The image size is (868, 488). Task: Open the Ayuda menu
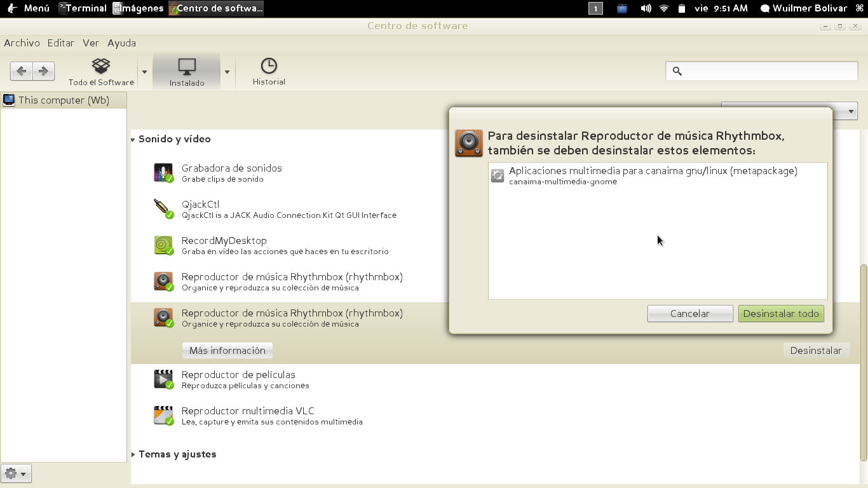click(121, 43)
